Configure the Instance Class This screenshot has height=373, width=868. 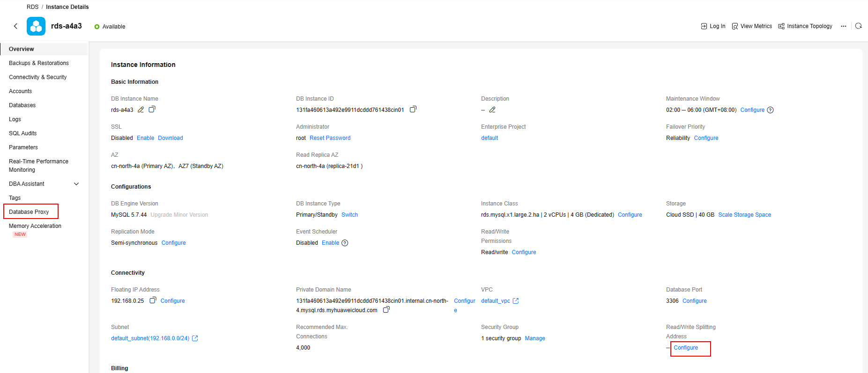(630, 215)
